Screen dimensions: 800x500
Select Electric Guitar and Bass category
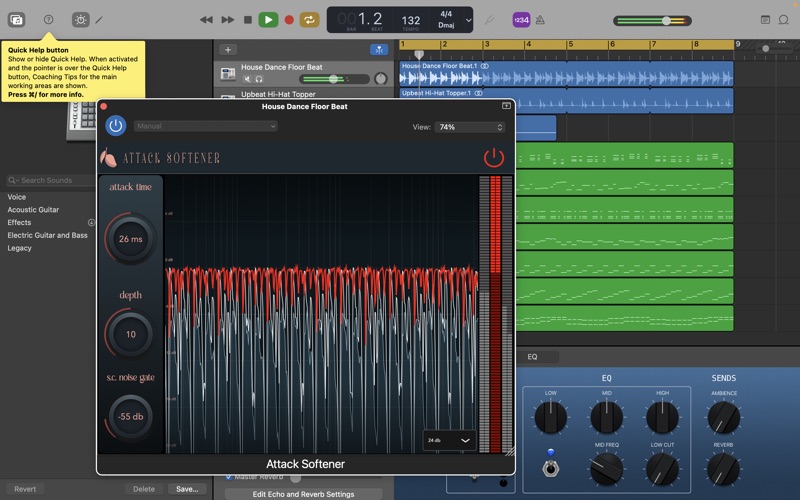click(x=48, y=235)
